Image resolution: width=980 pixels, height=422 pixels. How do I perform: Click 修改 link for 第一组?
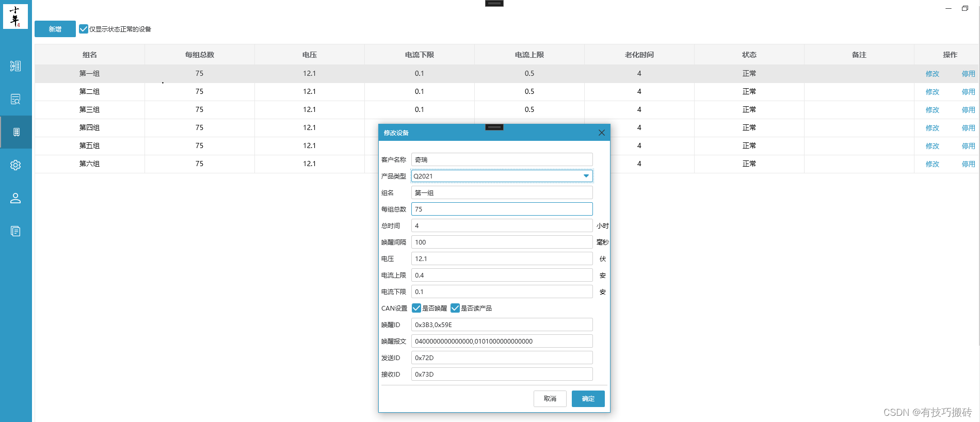coord(933,74)
